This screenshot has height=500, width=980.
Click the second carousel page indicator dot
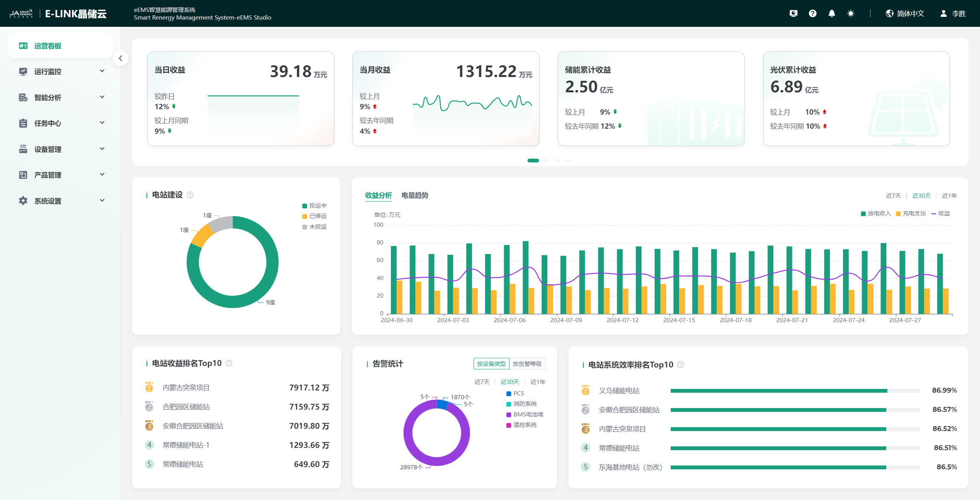click(x=546, y=161)
